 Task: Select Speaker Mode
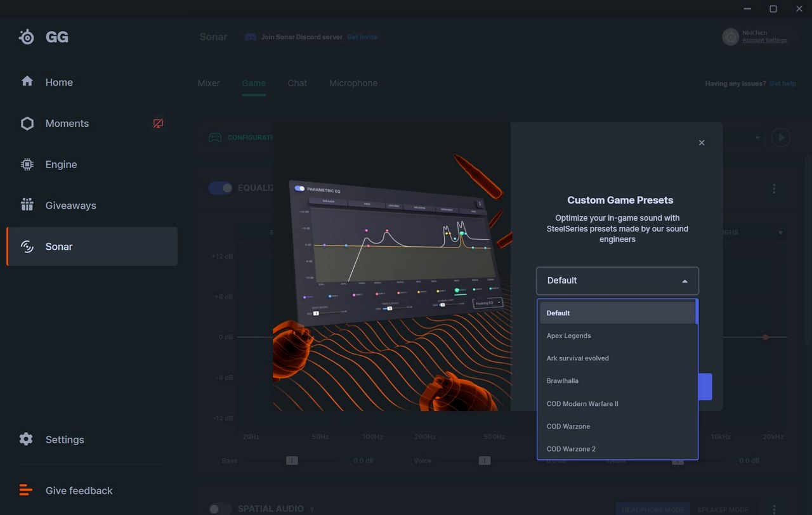click(723, 509)
